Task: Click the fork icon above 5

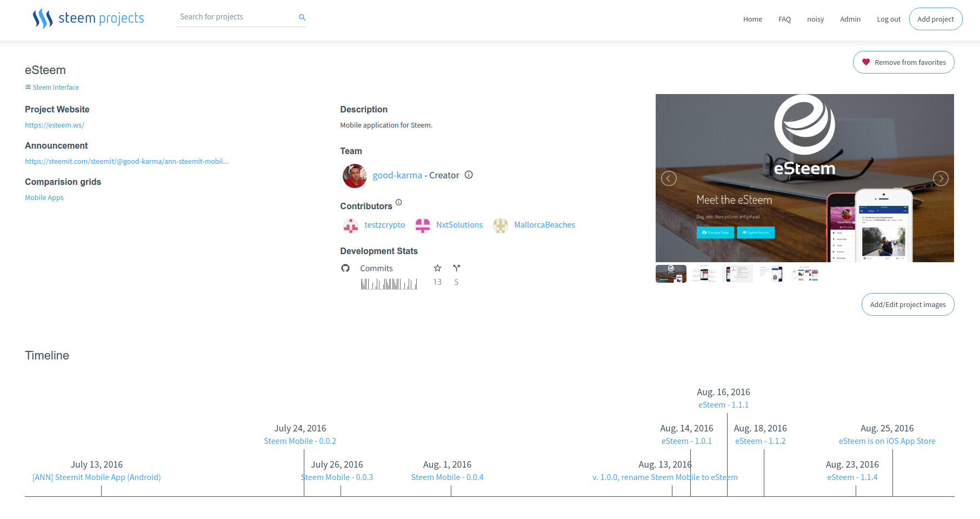Action: click(457, 268)
